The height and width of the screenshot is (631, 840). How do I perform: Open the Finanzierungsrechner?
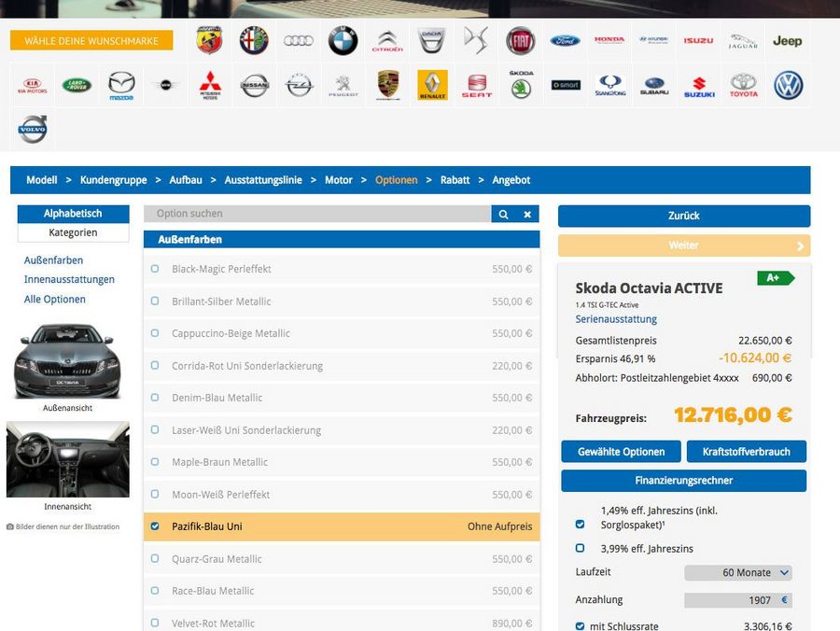click(x=683, y=481)
